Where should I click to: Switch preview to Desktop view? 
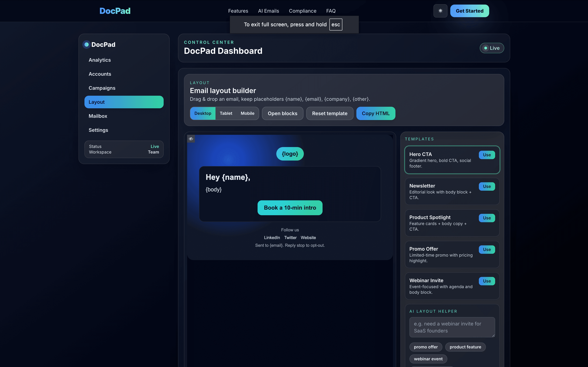pyautogui.click(x=203, y=113)
